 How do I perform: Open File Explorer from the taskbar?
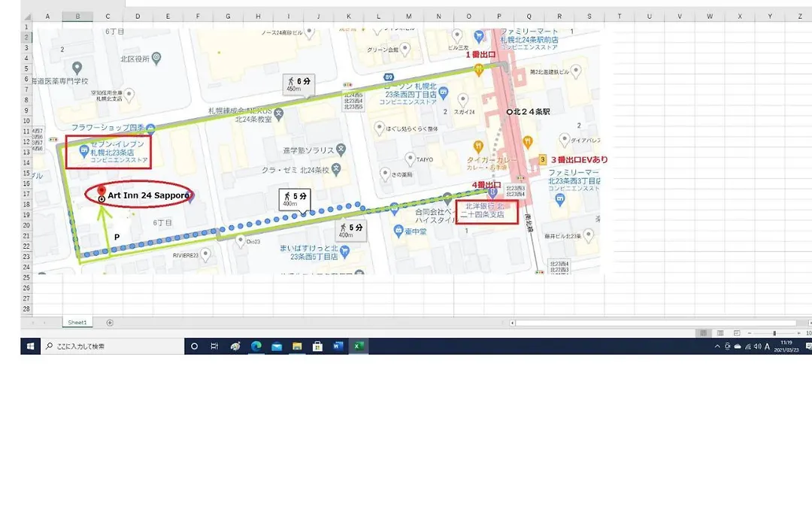tap(297, 346)
